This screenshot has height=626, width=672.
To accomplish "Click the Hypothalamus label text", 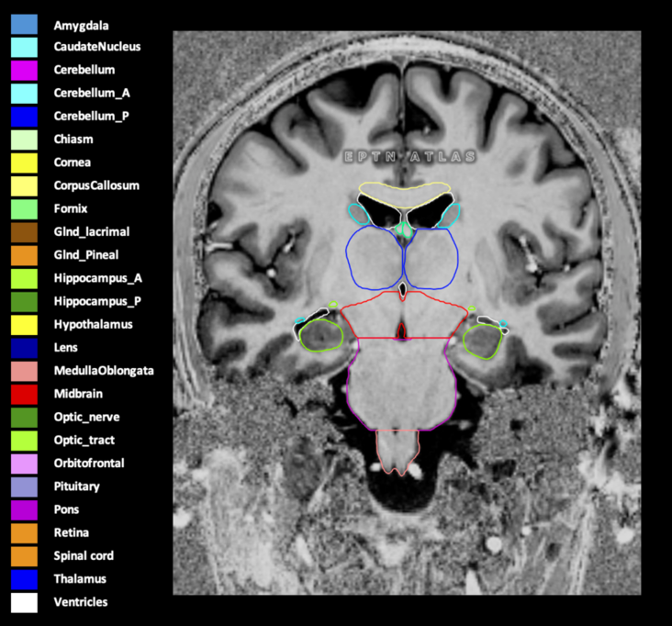I will click(93, 324).
